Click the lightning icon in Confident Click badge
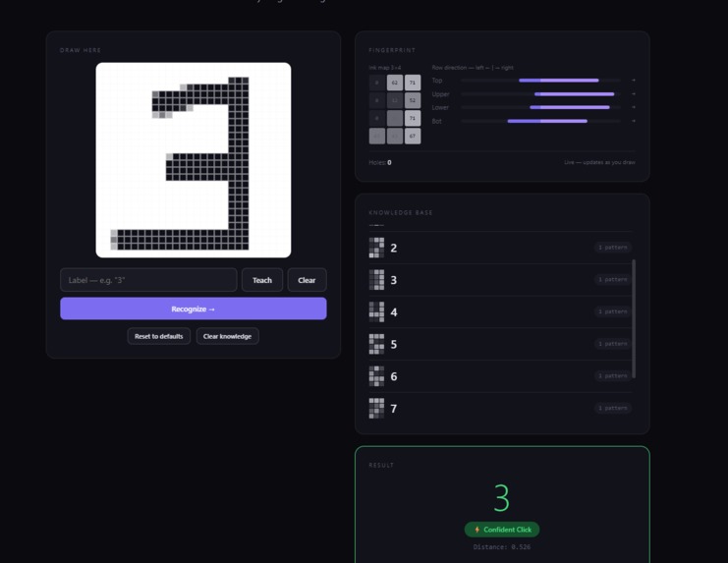Screen dimensions: 728x563 [x=476, y=530]
